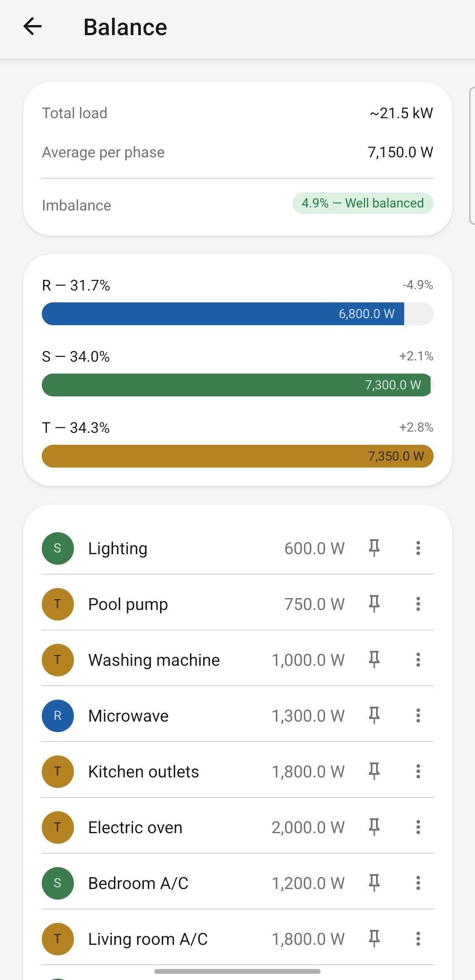This screenshot has height=980, width=475.
Task: Click the "600.0 W" Lighting wattage
Action: click(x=314, y=548)
